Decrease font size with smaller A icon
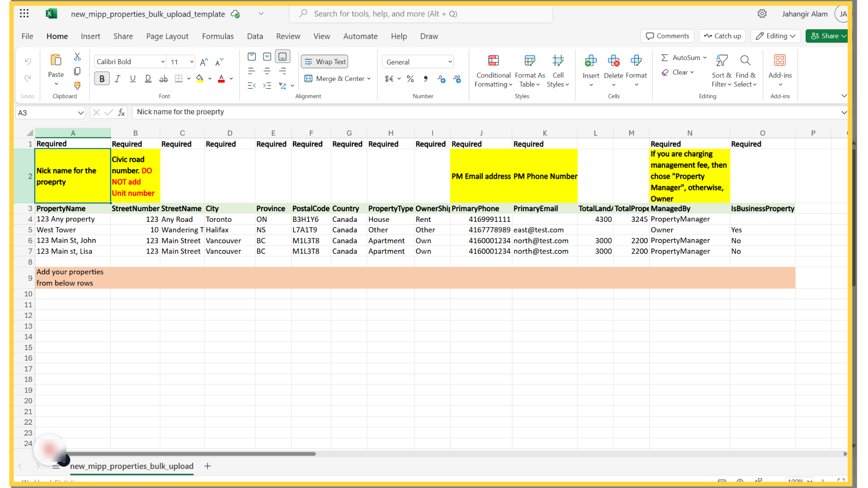 click(219, 62)
